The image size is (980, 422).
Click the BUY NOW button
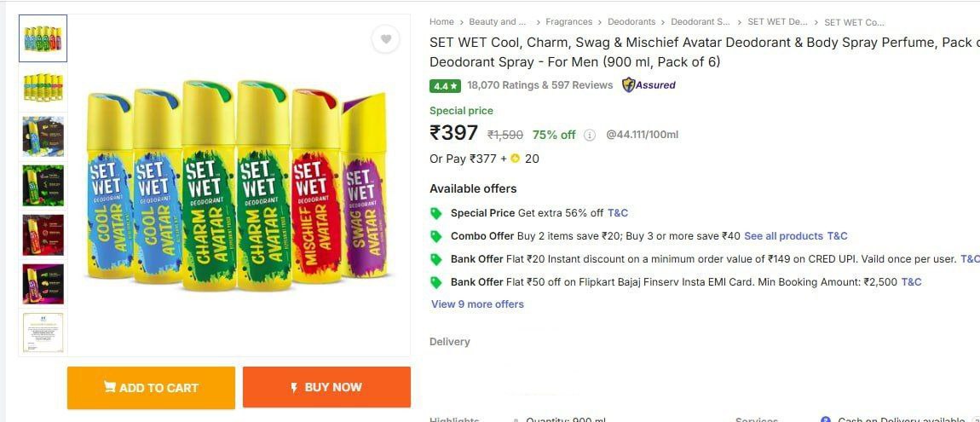pos(327,387)
